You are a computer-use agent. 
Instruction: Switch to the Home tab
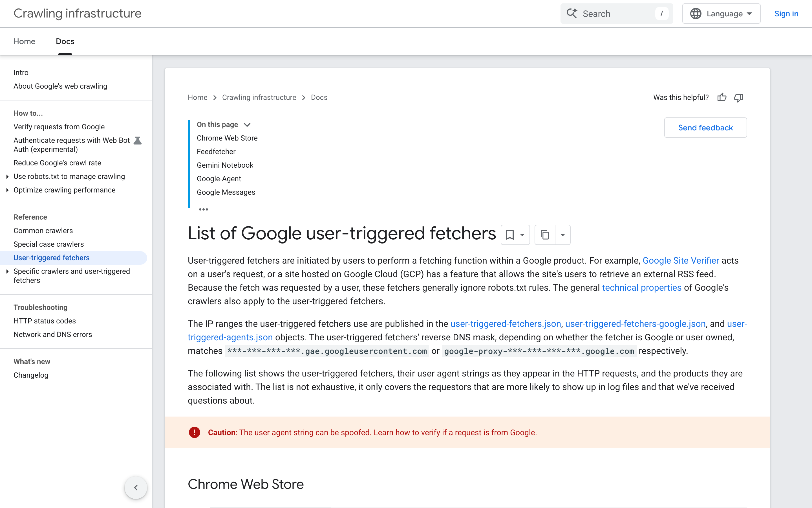(25, 41)
